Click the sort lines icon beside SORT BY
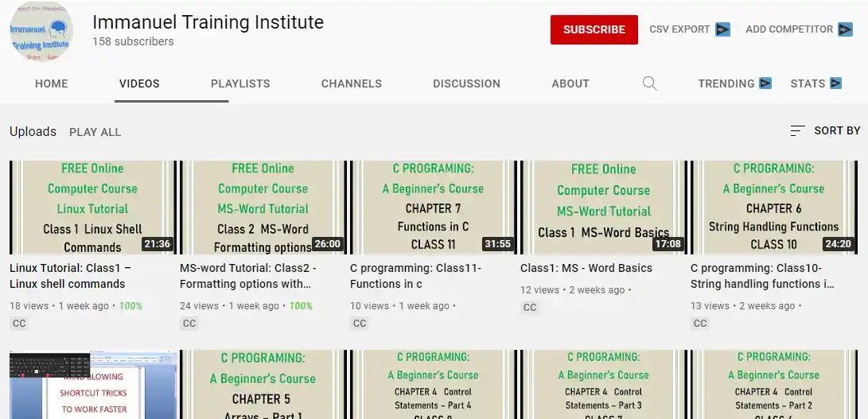The image size is (868, 419). tap(797, 131)
